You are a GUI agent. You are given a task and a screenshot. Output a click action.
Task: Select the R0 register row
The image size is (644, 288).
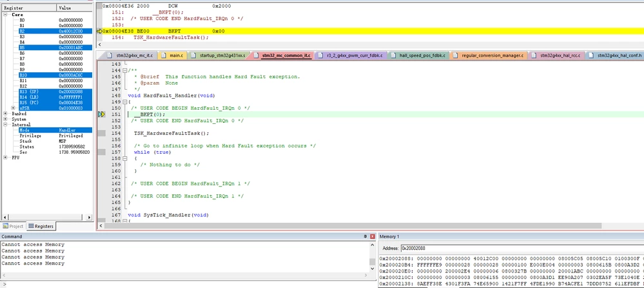(x=47, y=20)
